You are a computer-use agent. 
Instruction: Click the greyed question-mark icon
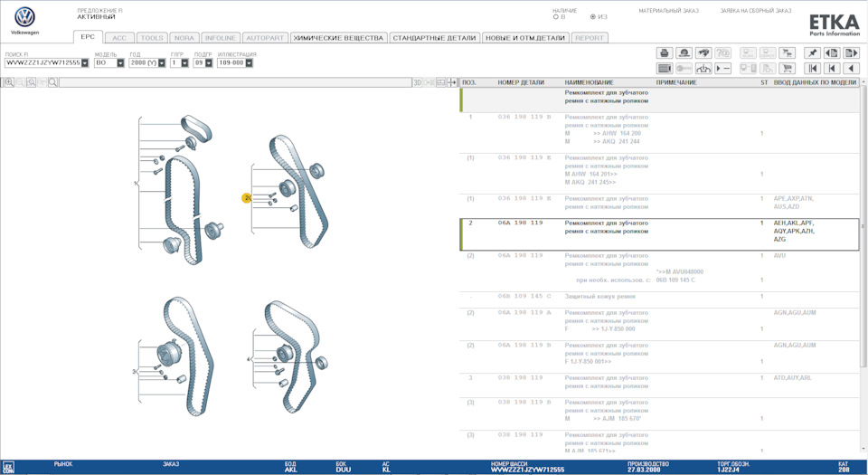pyautogui.click(x=723, y=53)
